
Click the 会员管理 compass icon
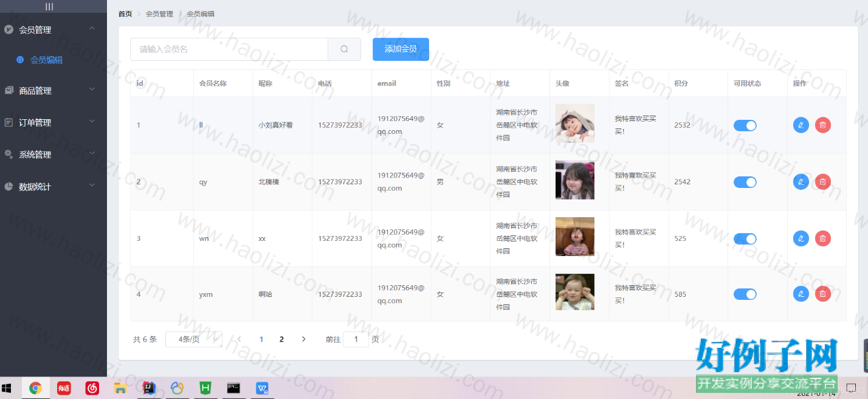click(9, 29)
